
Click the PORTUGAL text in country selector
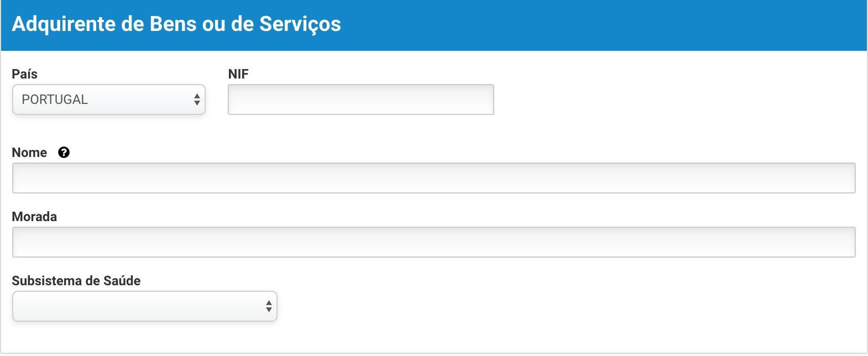[x=55, y=100]
